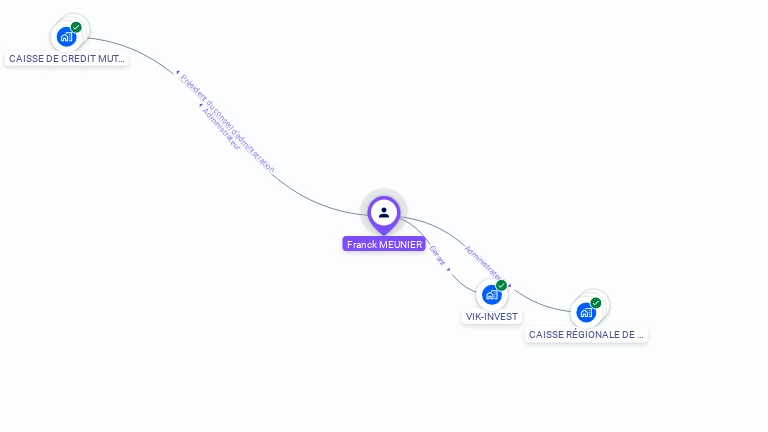Click arrow at end of right Administrateur label
This screenshot has height=432, width=768.
tap(509, 285)
